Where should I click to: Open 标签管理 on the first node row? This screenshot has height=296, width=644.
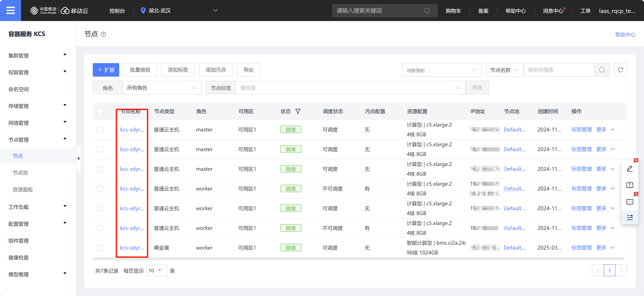coord(581,130)
